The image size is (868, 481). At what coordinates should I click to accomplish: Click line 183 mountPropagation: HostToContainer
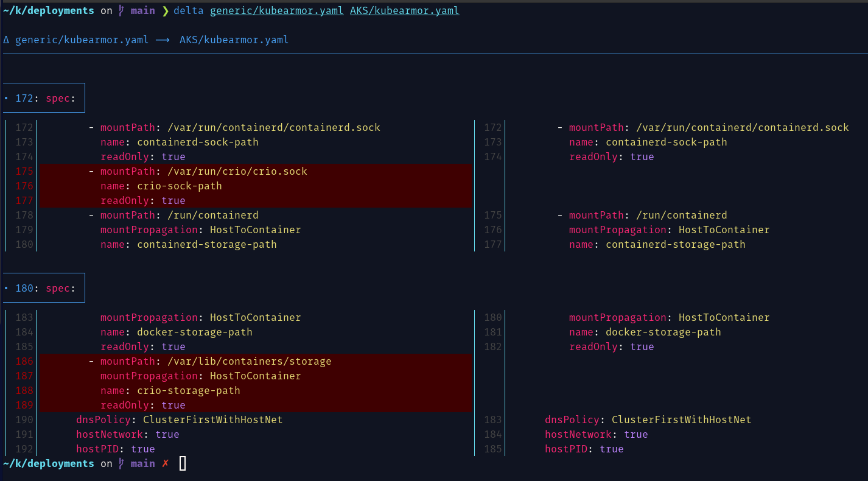pyautogui.click(x=201, y=318)
